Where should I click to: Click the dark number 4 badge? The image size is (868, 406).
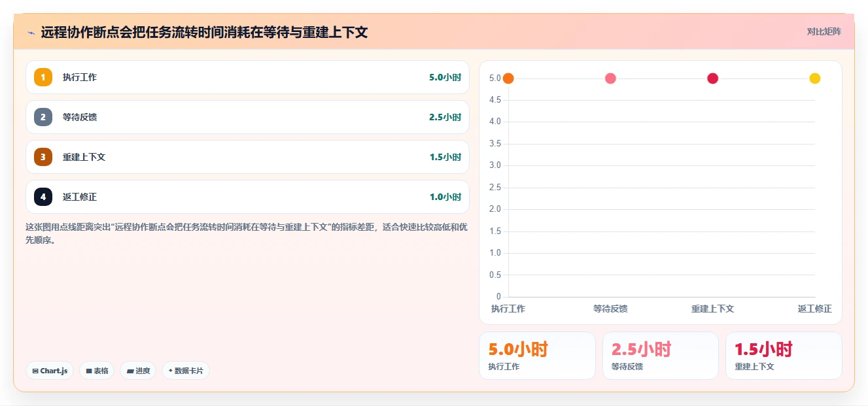pyautogui.click(x=43, y=197)
